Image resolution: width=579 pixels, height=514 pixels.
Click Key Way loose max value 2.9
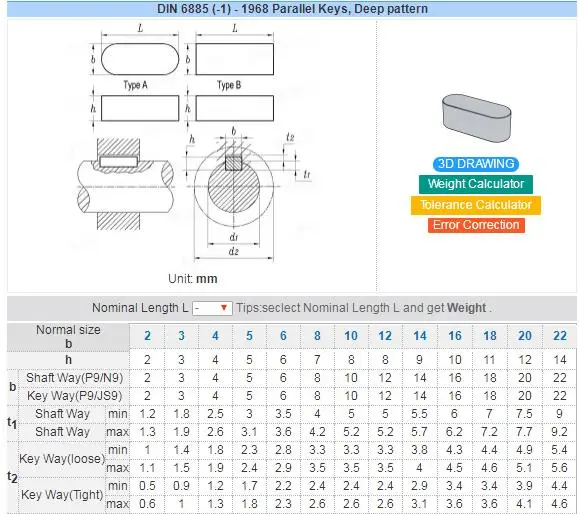[283, 468]
